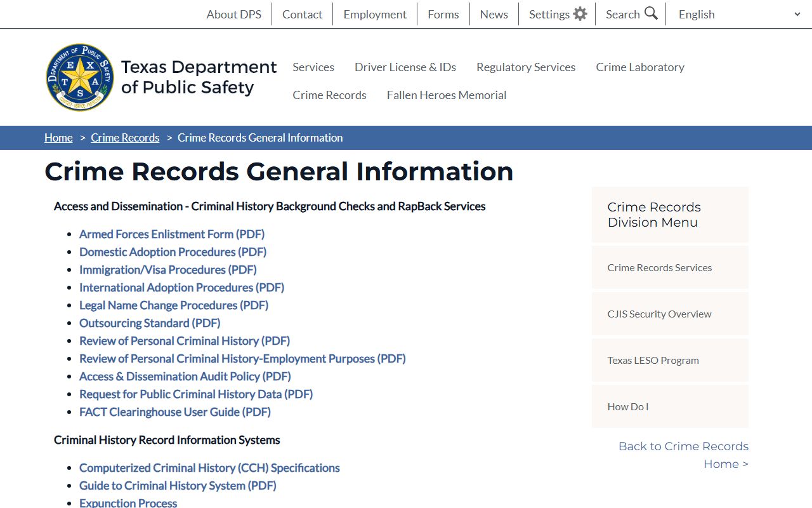Click the Home breadcrumb link
This screenshot has height=508, width=812.
[x=58, y=138]
